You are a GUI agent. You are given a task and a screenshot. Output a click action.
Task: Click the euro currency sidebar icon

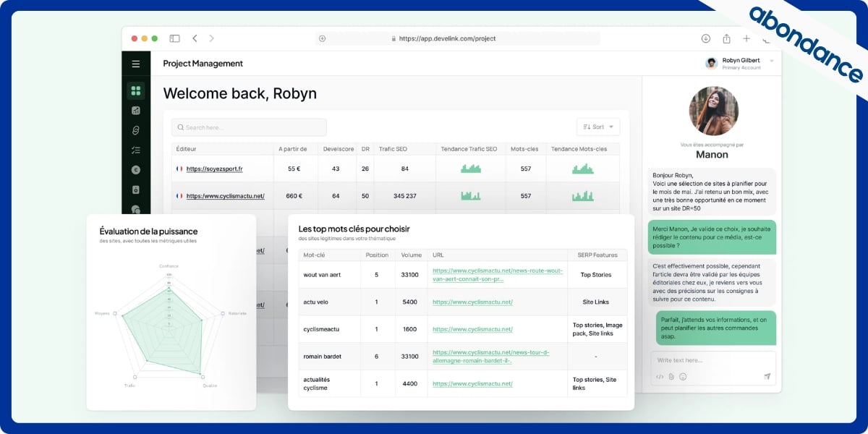[x=135, y=170]
